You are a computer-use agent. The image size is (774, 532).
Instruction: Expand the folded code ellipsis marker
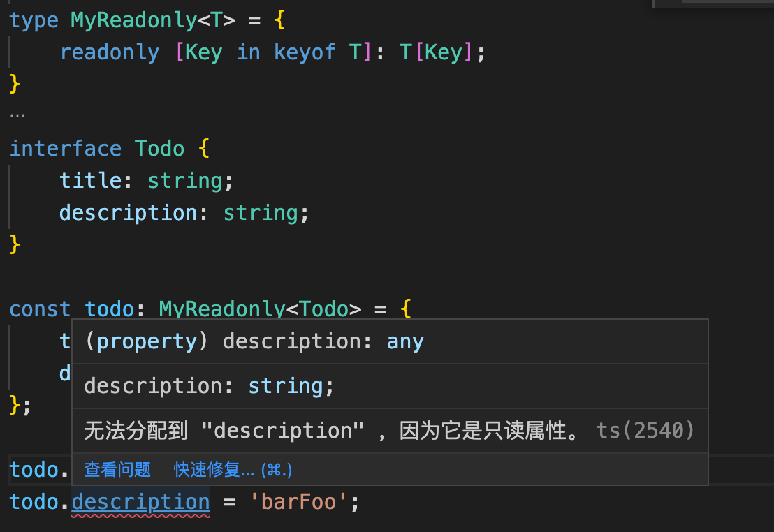pyautogui.click(x=17, y=116)
